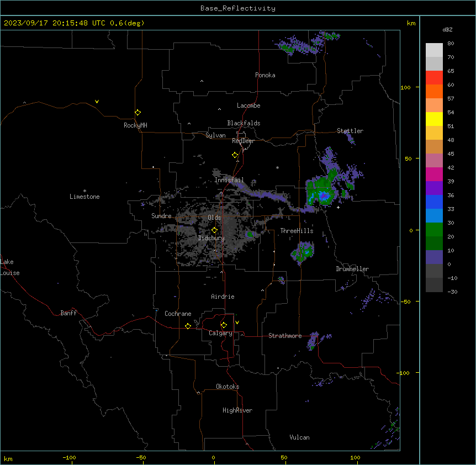Click the 80 dBZ white legend swatch
Image resolution: width=476 pixels, height=465 pixels.
click(x=434, y=50)
